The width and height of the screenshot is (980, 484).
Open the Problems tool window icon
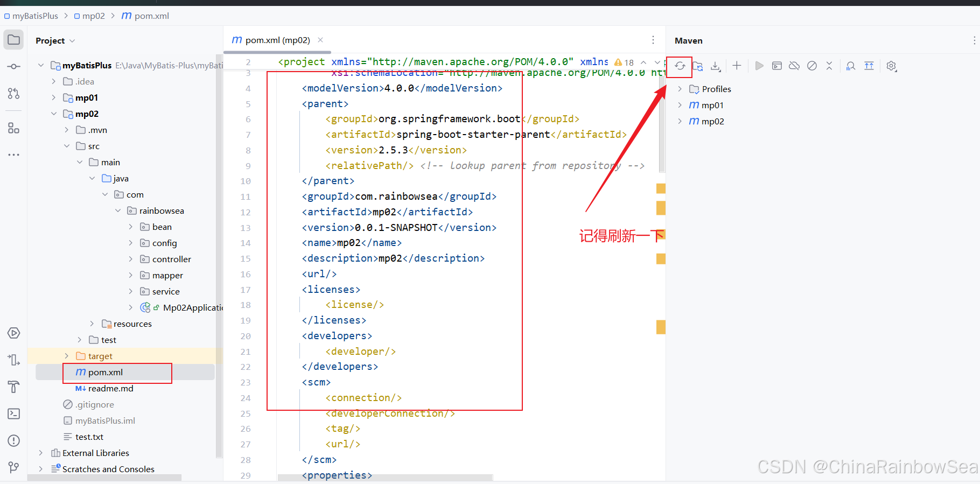coord(13,441)
